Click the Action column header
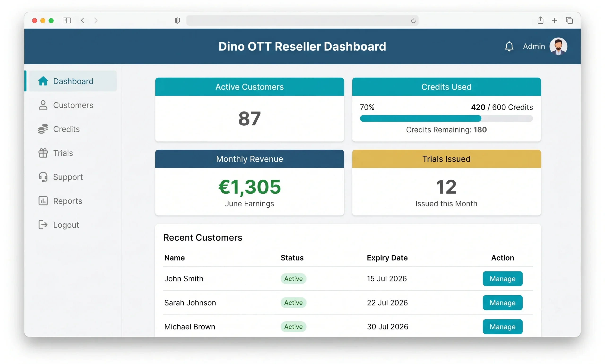The image size is (605, 364). [502, 258]
